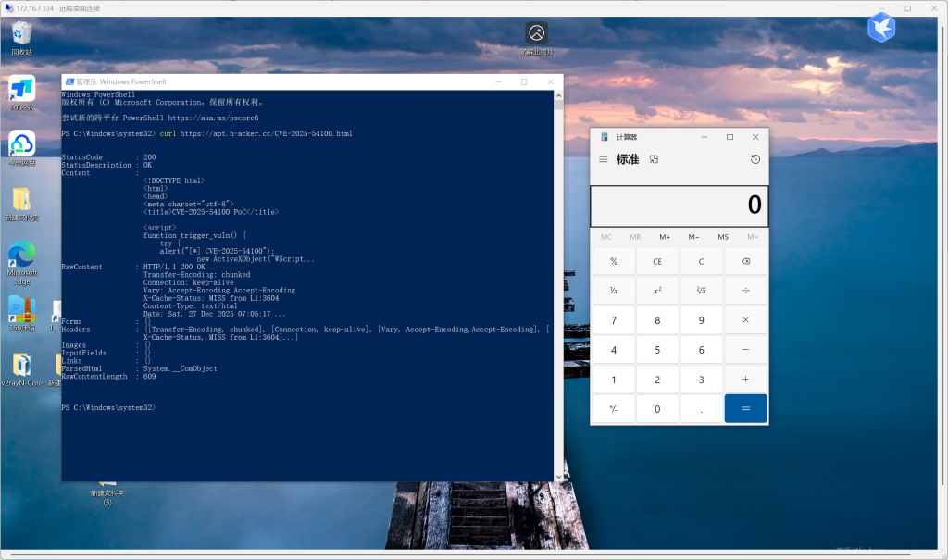
Task: Launch ToDesk from the desktop
Action: [21, 90]
